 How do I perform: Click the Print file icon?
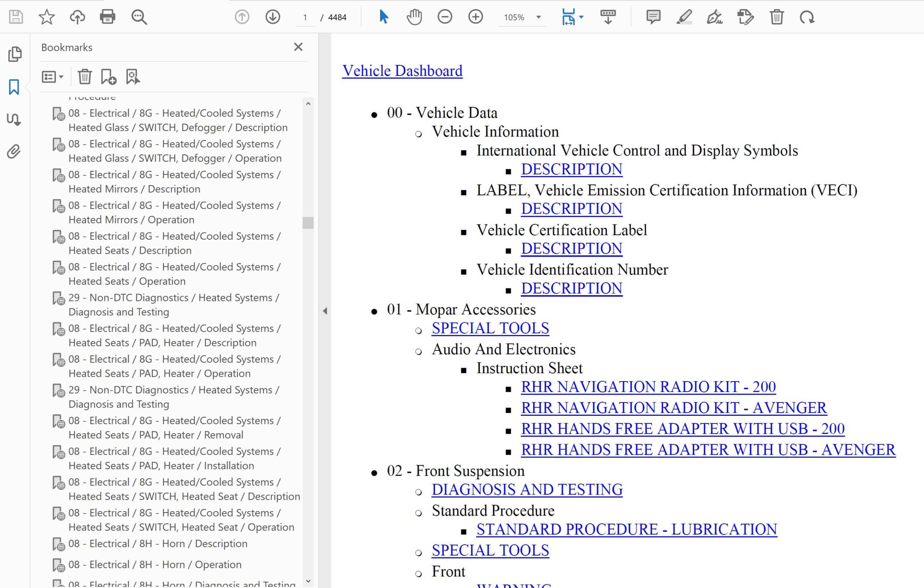tap(108, 17)
